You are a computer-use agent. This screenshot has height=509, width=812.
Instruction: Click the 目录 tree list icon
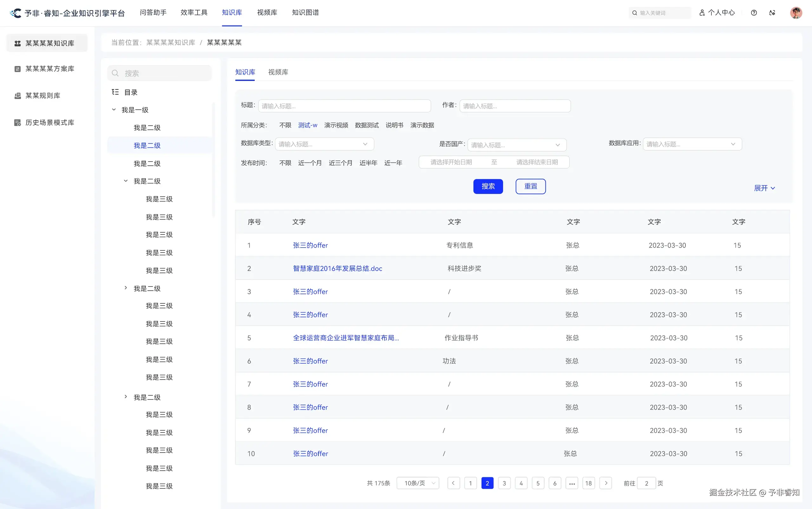(x=115, y=92)
